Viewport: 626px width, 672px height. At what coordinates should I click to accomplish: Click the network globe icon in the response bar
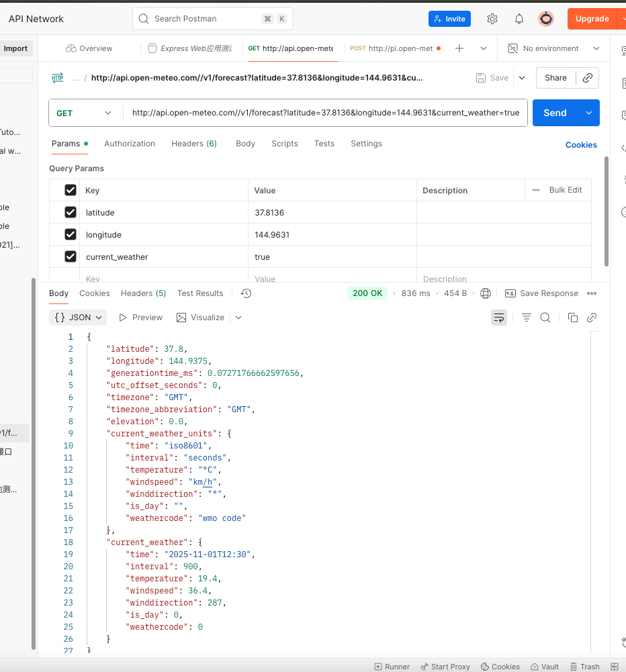coord(486,293)
